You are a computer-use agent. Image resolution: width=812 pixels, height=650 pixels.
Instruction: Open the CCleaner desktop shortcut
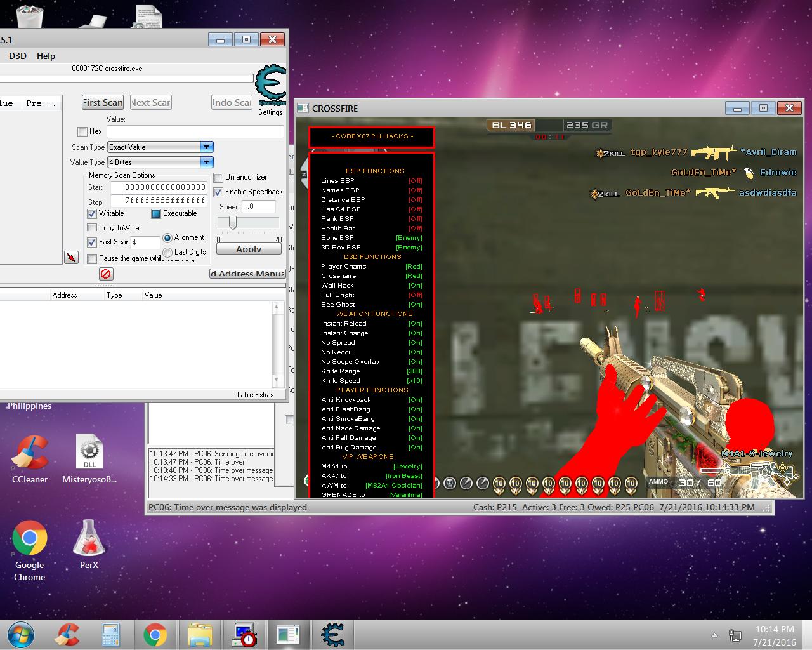click(30, 459)
